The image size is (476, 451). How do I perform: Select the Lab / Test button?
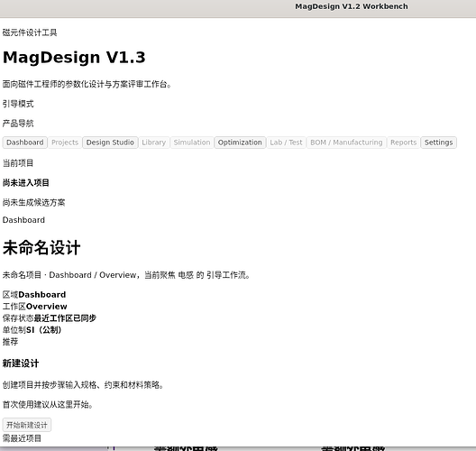287,143
